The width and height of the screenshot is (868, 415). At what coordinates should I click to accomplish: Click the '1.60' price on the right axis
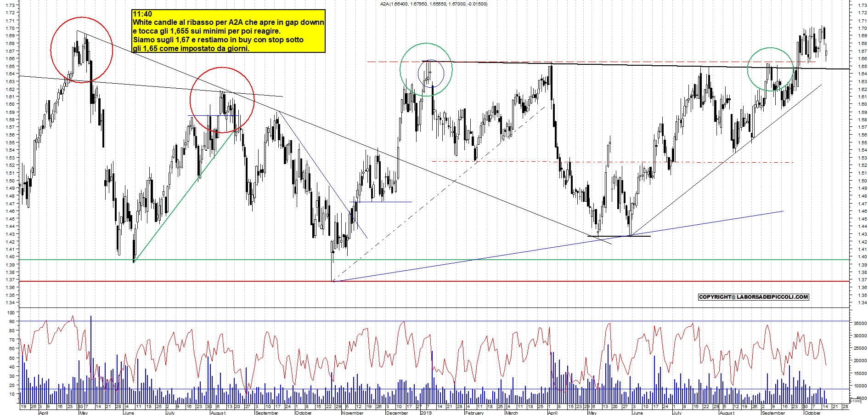coord(862,104)
